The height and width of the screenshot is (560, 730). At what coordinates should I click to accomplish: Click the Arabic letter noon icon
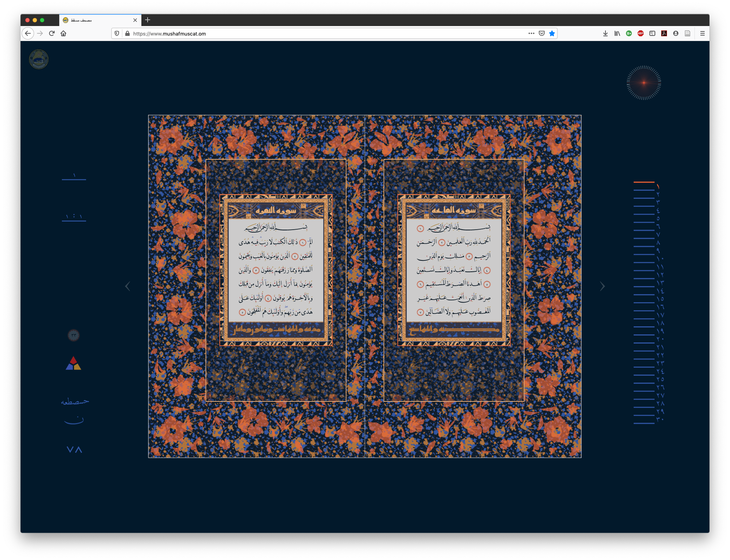pyautogui.click(x=74, y=420)
